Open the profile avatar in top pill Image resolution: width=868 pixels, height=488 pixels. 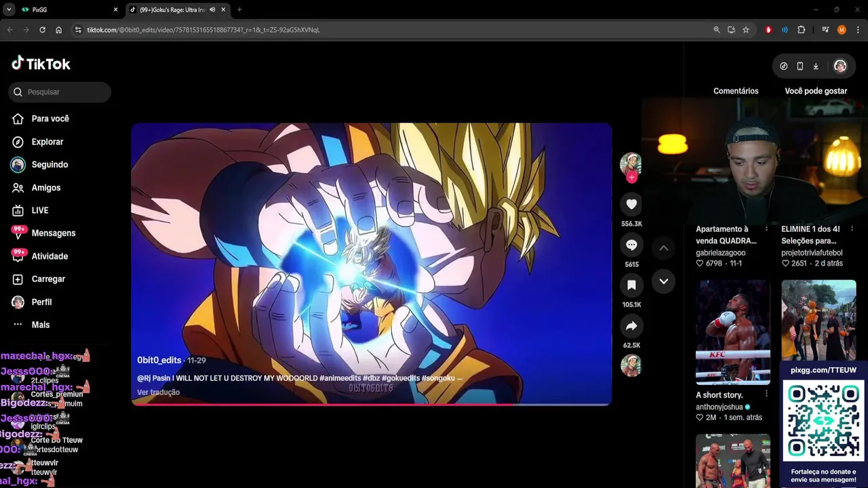840,66
